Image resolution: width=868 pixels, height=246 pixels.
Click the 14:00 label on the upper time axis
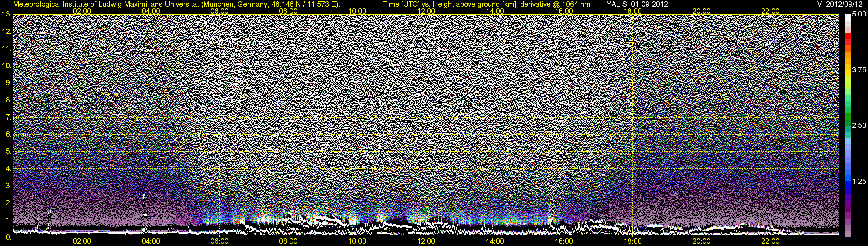pos(495,11)
